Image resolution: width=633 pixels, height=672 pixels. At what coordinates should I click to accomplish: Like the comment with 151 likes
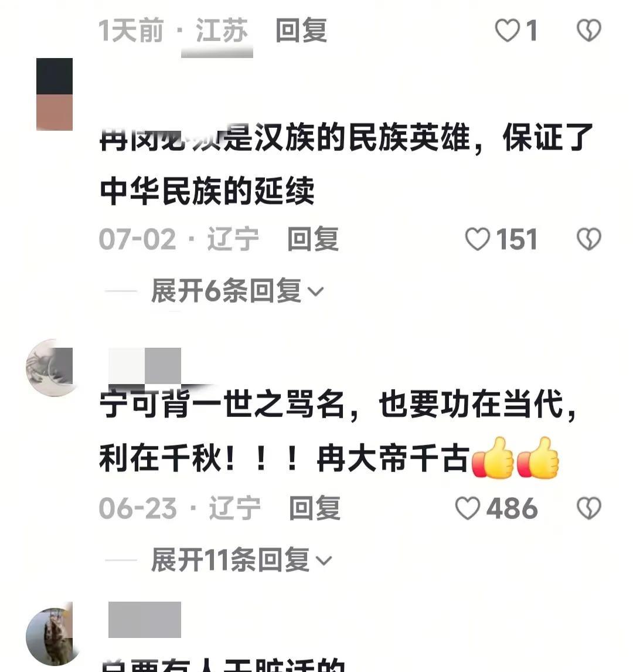pyautogui.click(x=477, y=239)
